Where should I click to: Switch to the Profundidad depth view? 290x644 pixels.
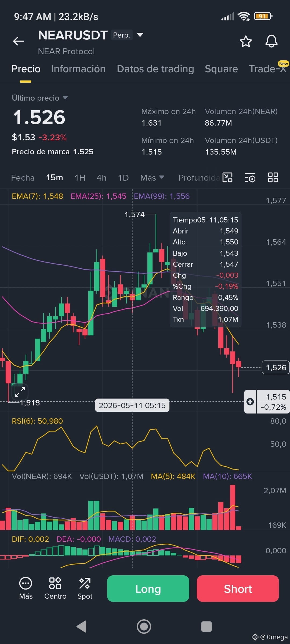coord(199,178)
